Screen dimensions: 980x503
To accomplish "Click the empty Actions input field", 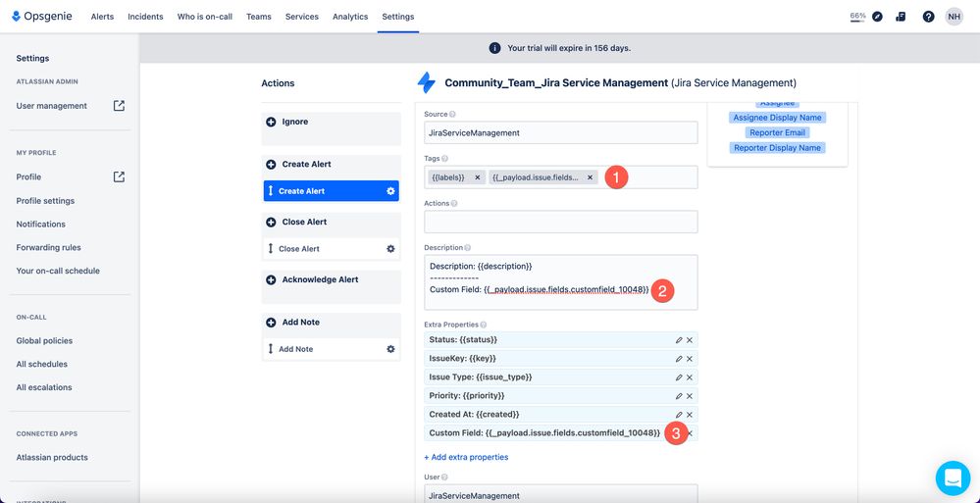I will 560,222.
